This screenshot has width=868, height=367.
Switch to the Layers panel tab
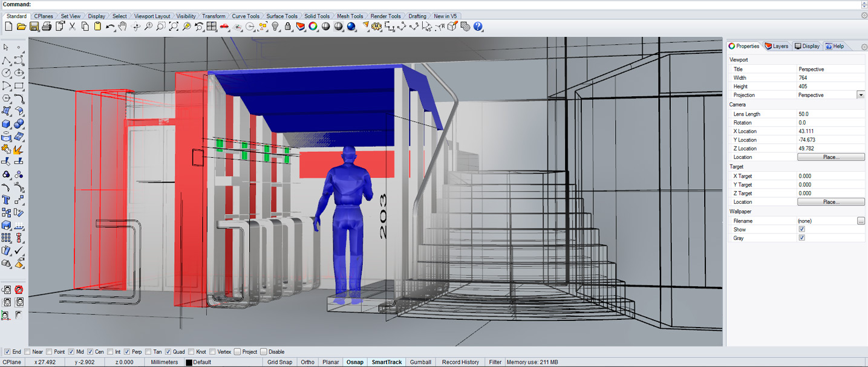pyautogui.click(x=777, y=46)
